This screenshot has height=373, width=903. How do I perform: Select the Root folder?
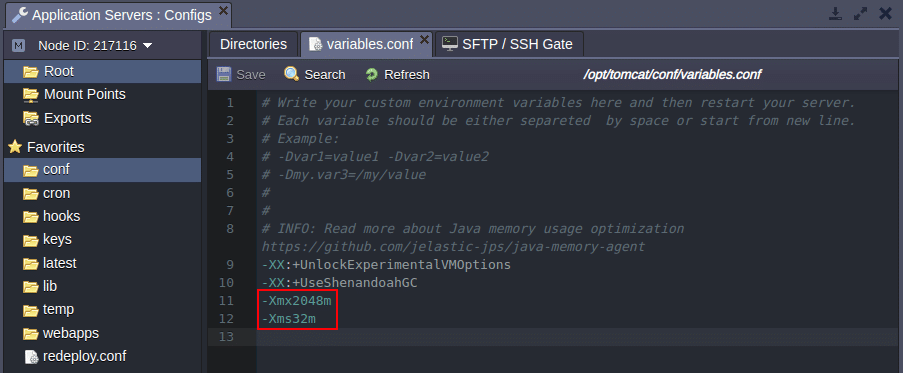(x=103, y=71)
